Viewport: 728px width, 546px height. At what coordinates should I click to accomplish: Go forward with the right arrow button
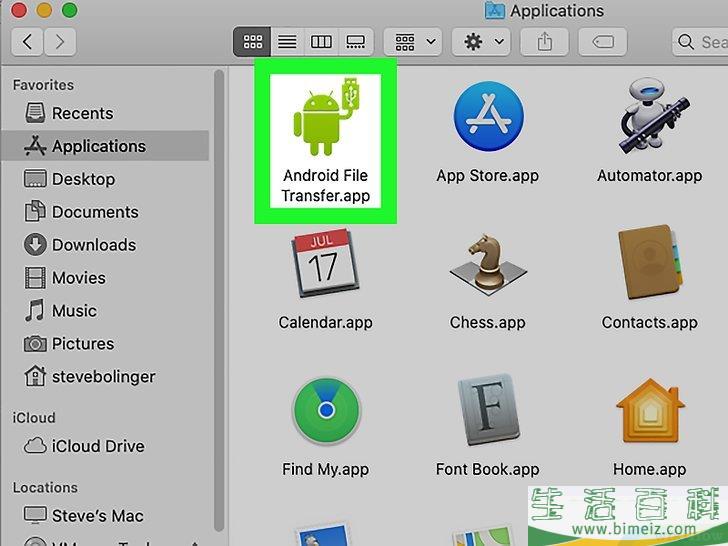(x=60, y=42)
